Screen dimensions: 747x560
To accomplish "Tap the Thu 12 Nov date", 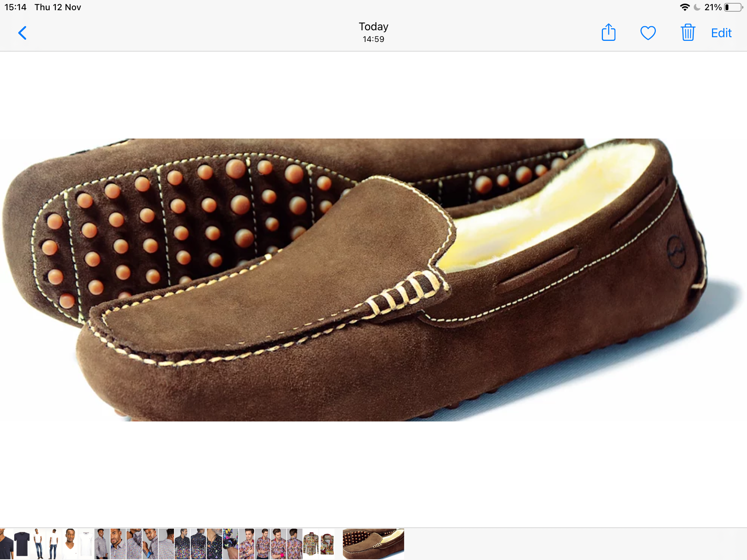I will [x=58, y=7].
